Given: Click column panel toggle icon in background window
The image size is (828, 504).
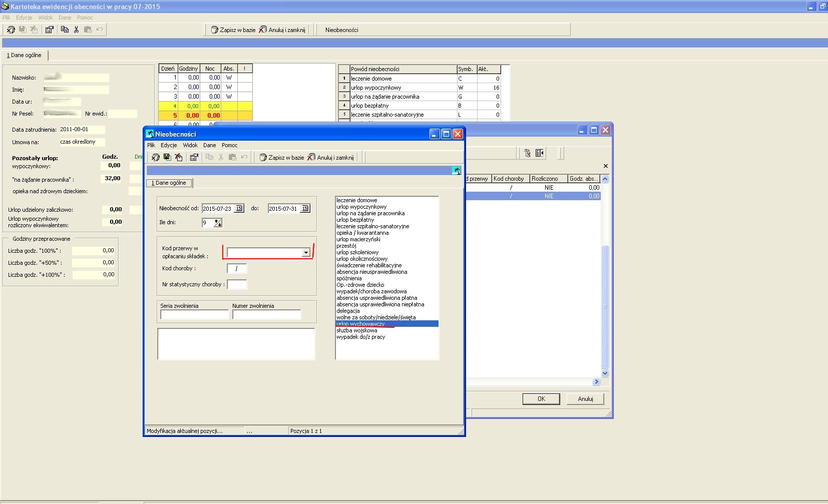Looking at the screenshot, I should click(539, 153).
